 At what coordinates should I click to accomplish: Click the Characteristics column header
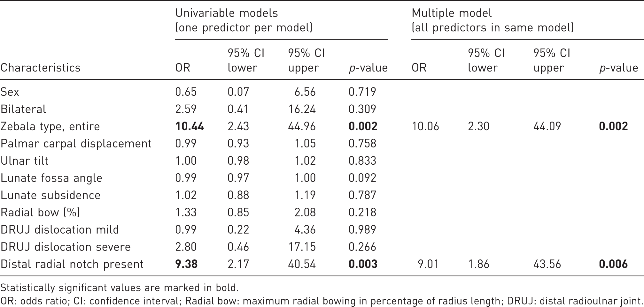(x=41, y=68)
